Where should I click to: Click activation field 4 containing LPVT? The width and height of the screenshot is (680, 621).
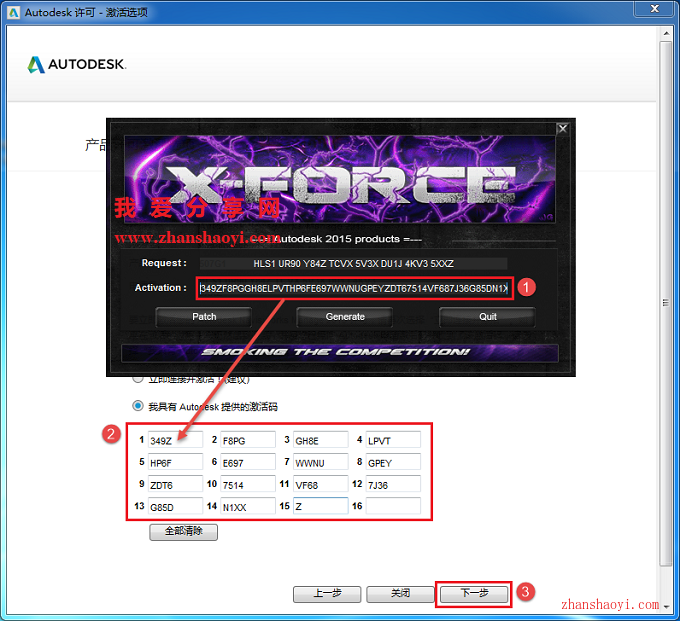tap(393, 440)
